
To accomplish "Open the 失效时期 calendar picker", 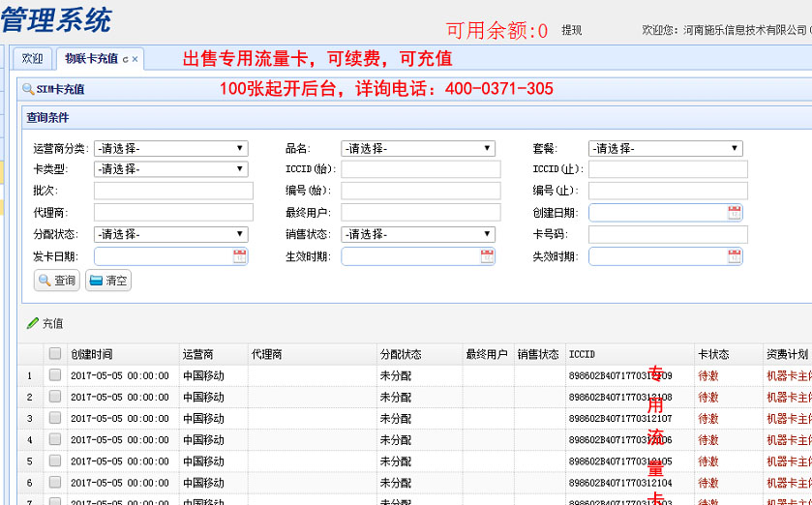I will (735, 256).
